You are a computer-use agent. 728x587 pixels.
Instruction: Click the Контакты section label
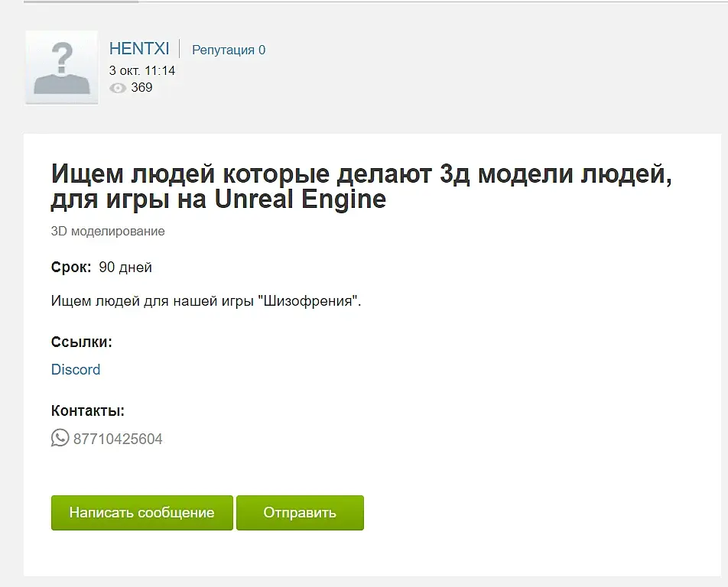point(88,410)
